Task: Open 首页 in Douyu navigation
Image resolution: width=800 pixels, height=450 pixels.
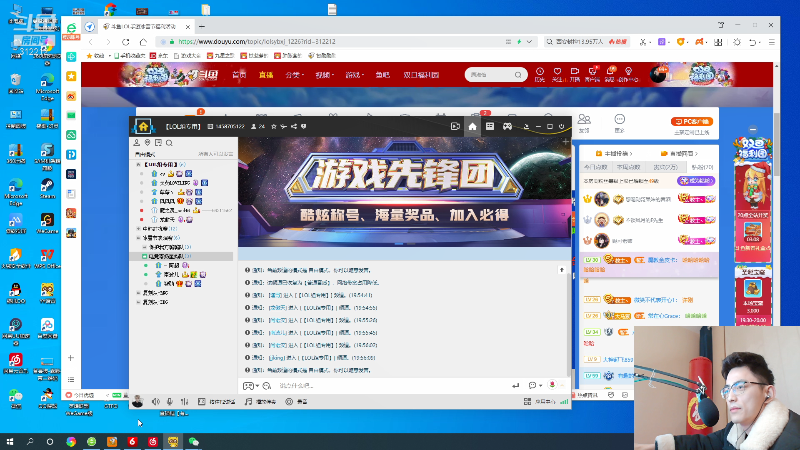Action: (x=239, y=75)
